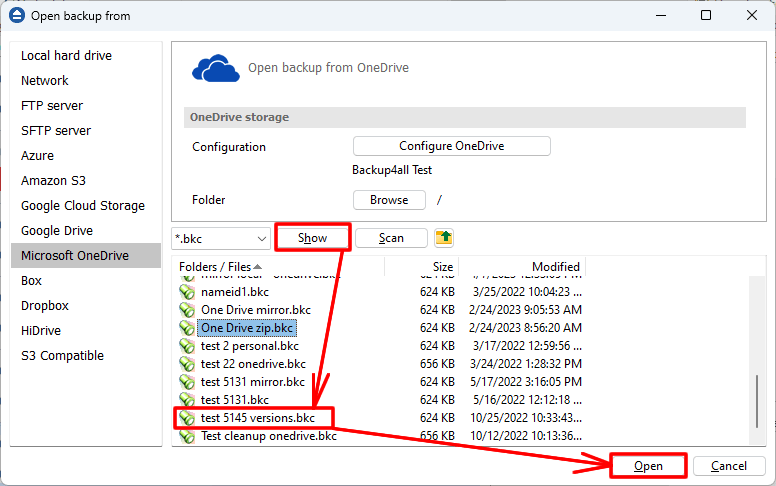The height and width of the screenshot is (486, 776).
Task: Click the icon of test 5131 mirror.bkc
Action: 186,382
